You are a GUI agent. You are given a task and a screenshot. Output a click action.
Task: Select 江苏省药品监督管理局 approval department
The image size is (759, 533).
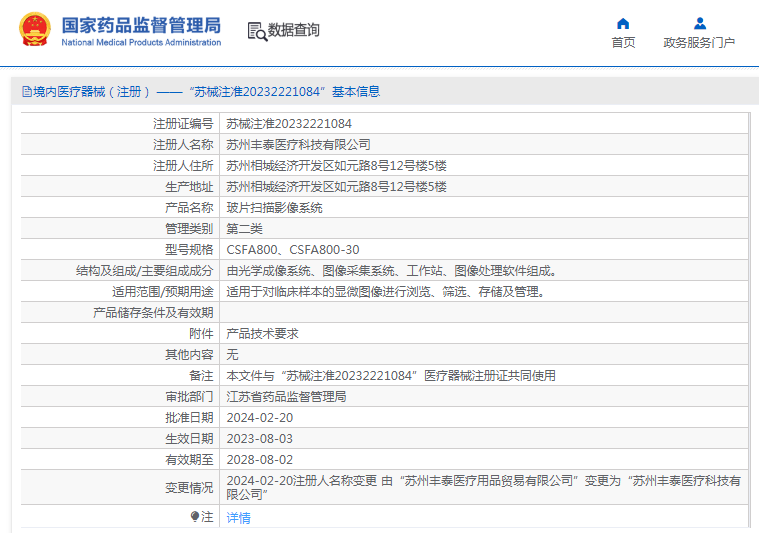(x=286, y=396)
